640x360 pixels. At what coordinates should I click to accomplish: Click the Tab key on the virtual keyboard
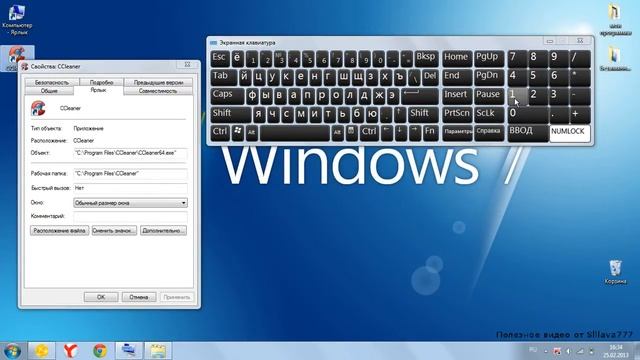tap(224, 78)
